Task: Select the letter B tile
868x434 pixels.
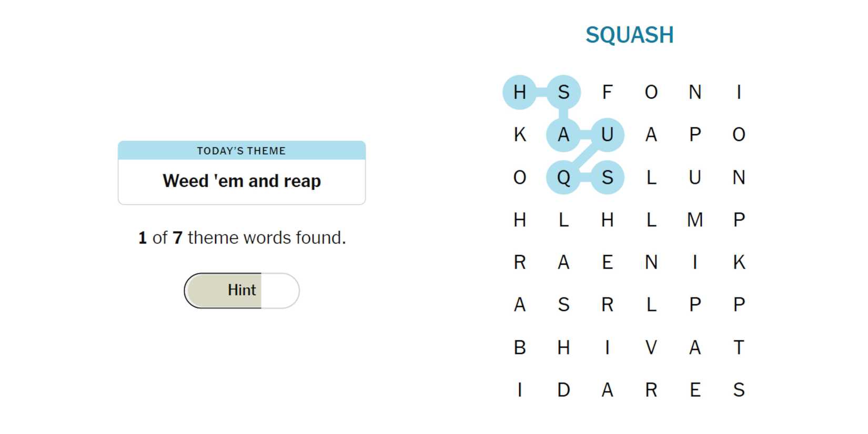Action: [520, 348]
